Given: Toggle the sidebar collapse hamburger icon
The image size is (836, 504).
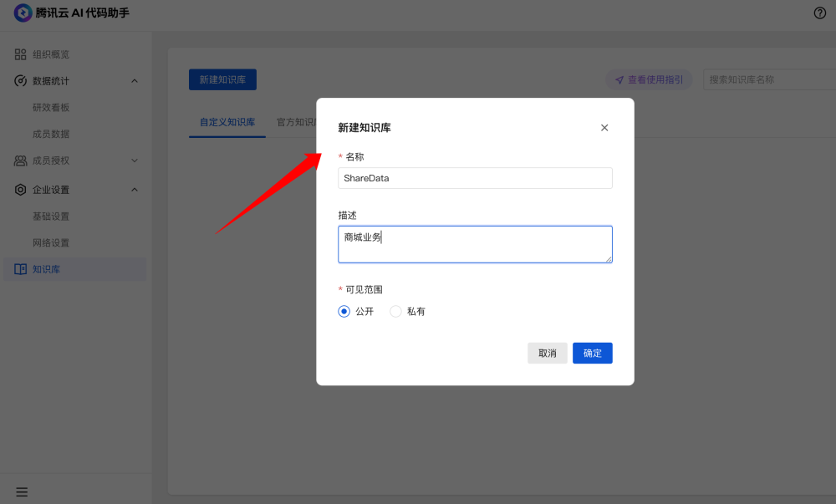Looking at the screenshot, I should [x=22, y=491].
